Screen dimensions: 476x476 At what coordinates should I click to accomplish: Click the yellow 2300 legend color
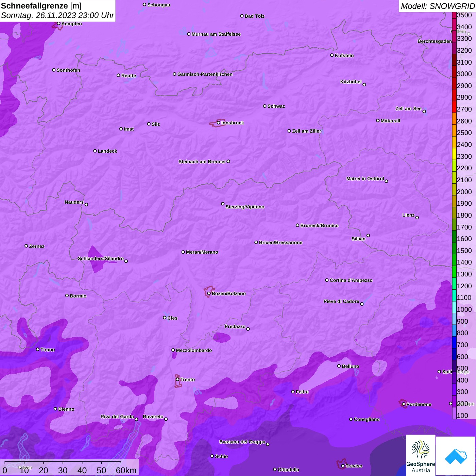(454, 154)
